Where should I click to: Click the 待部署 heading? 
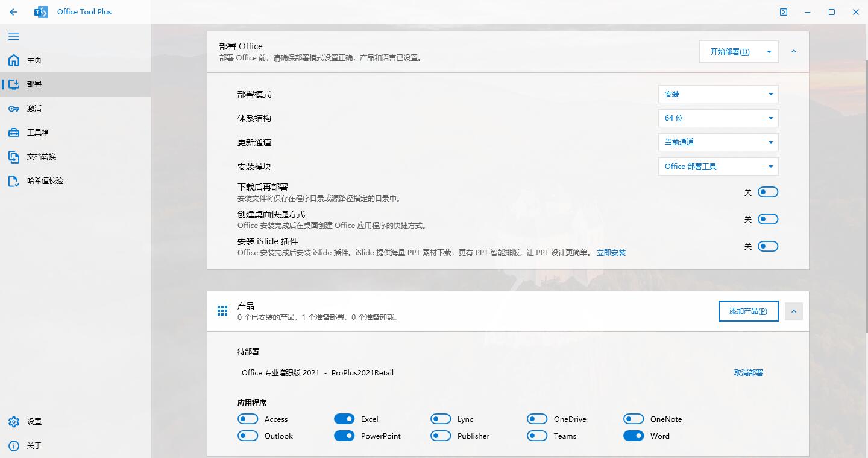pos(248,351)
